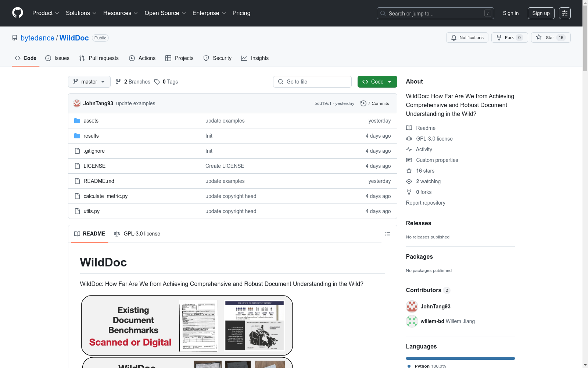Select the GPL-3.0 license tab
Screen dimensions: 588x368
pos(137,234)
